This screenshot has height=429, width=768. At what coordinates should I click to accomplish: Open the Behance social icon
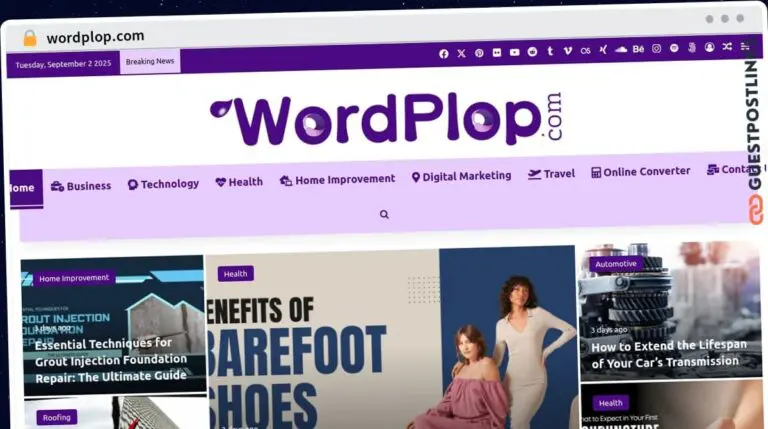click(638, 49)
